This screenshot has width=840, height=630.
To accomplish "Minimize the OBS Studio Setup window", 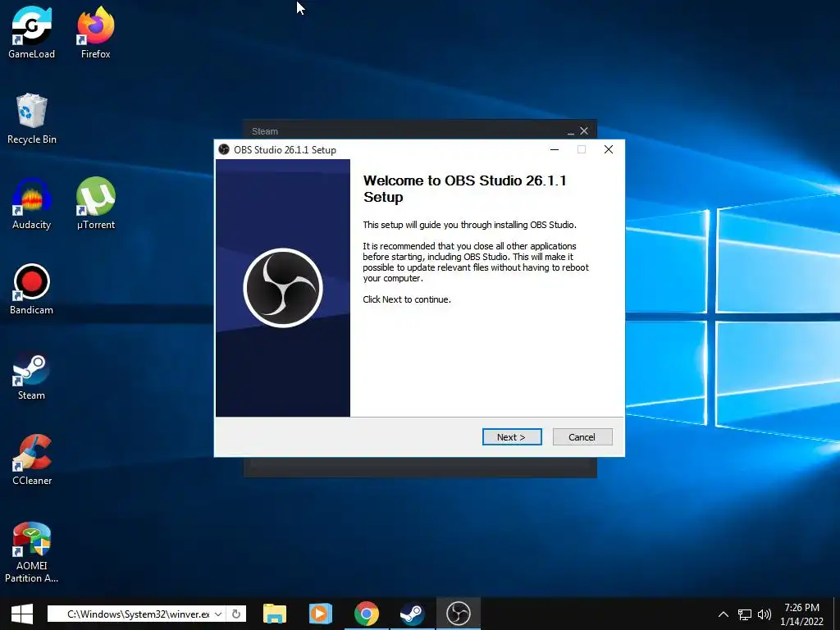I will 555,149.
